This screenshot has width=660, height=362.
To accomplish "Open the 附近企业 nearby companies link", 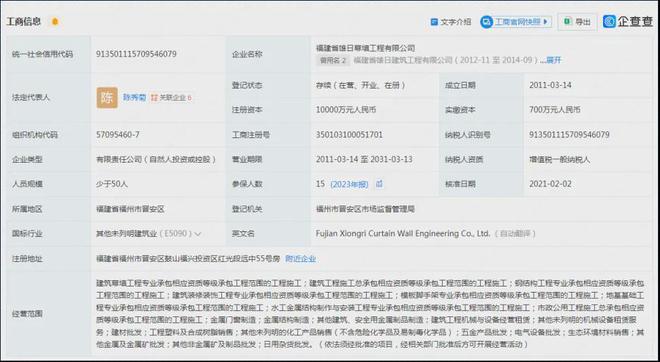I will pyautogui.click(x=301, y=259).
